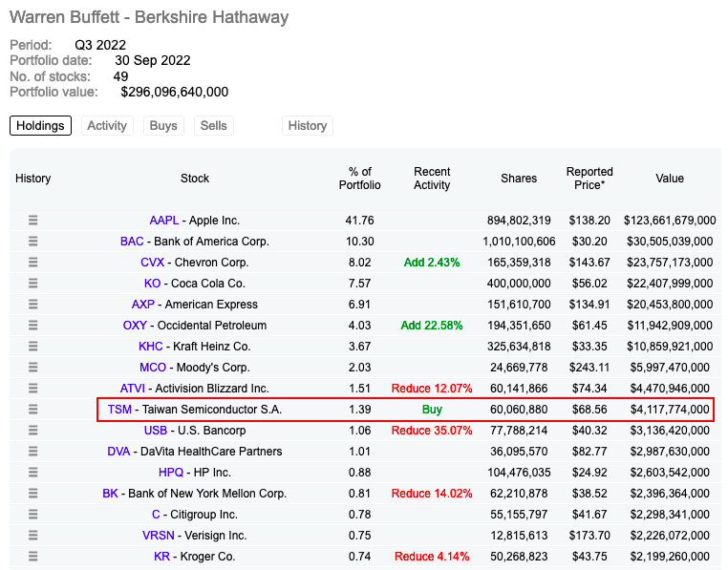Open history icon for Occidental Petroleum row

[x=33, y=326]
